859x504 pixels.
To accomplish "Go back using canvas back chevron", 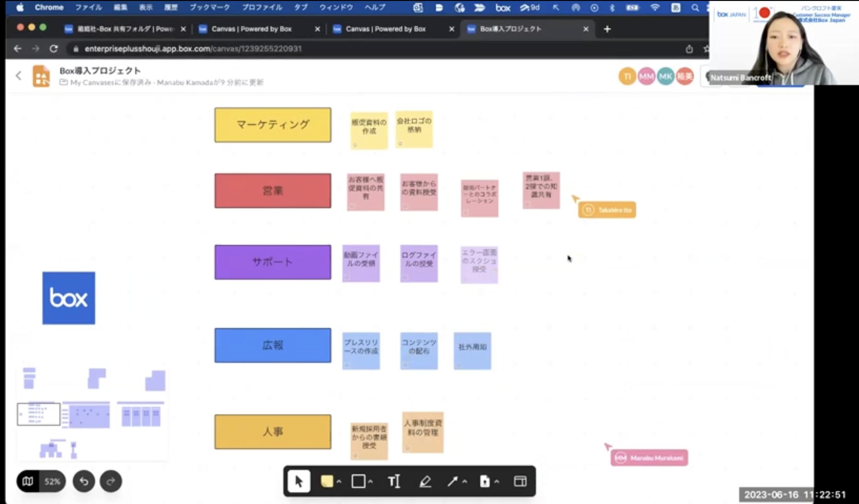I will [x=19, y=76].
